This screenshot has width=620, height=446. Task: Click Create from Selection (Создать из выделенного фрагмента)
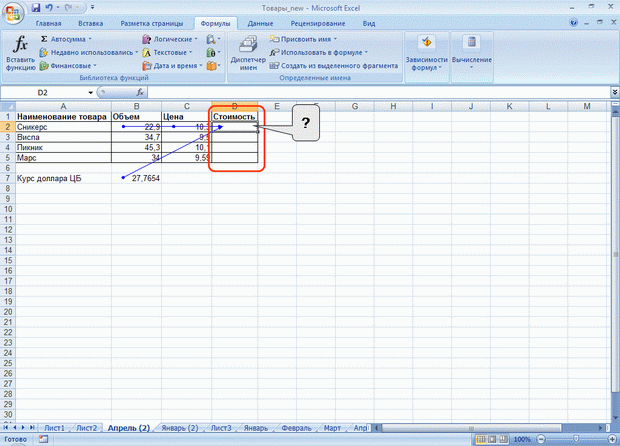click(334, 66)
